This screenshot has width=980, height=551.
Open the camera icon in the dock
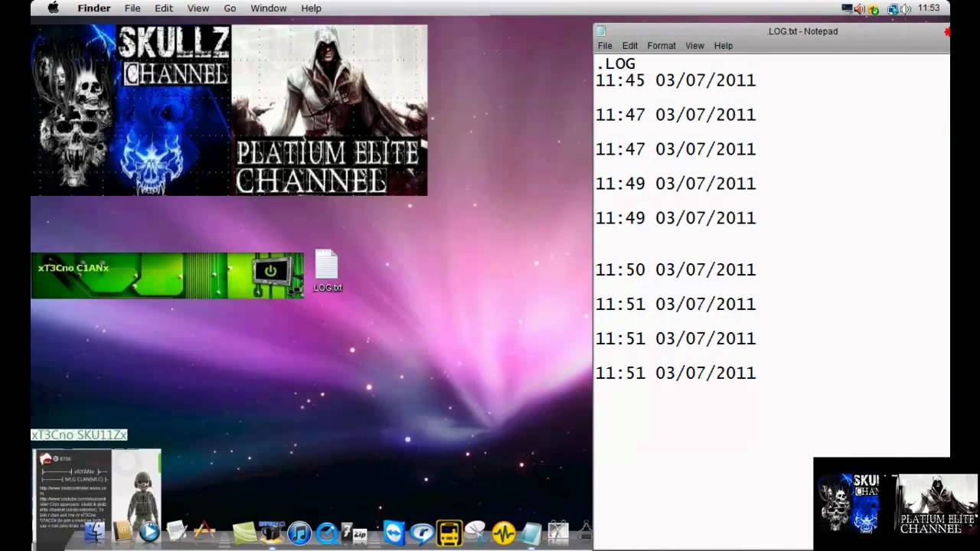point(272,532)
